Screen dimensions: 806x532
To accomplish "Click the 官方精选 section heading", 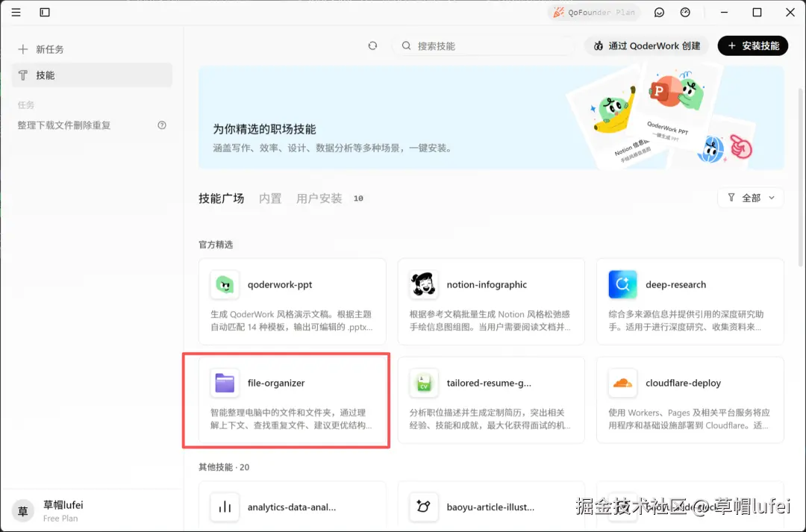I will click(x=216, y=245).
